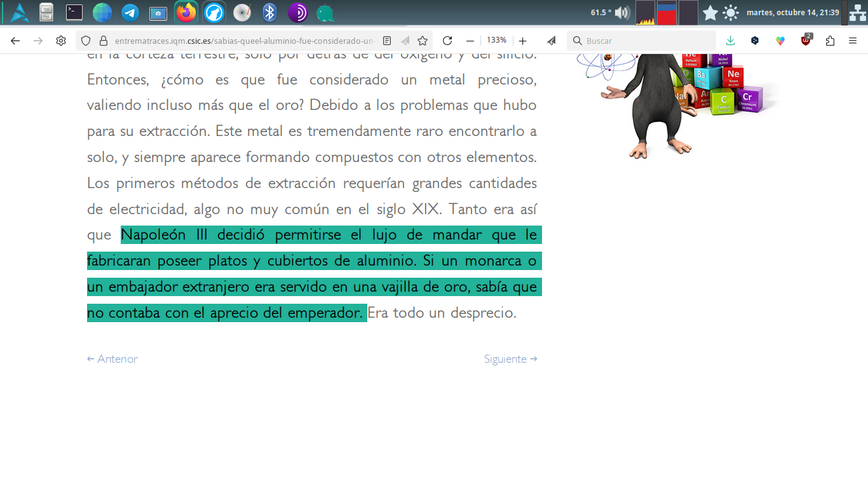This screenshot has width=868, height=488.
Task: Open the colorful heart extension
Action: (x=780, y=41)
